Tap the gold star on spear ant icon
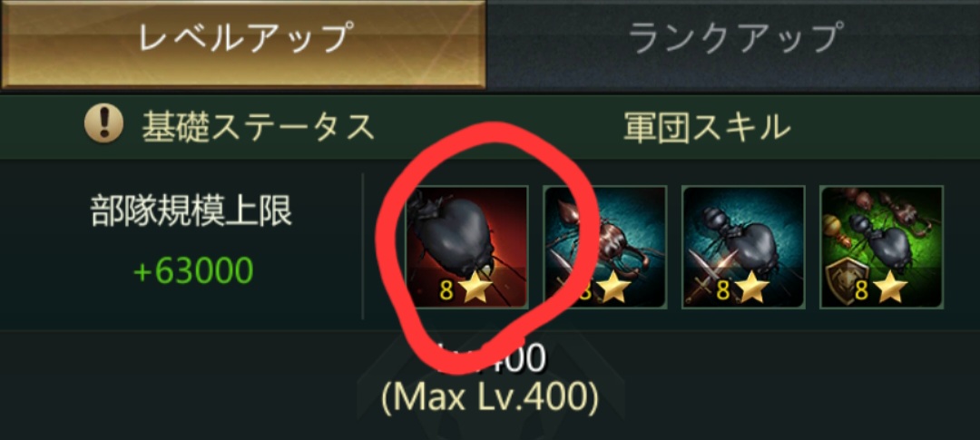 [613, 289]
